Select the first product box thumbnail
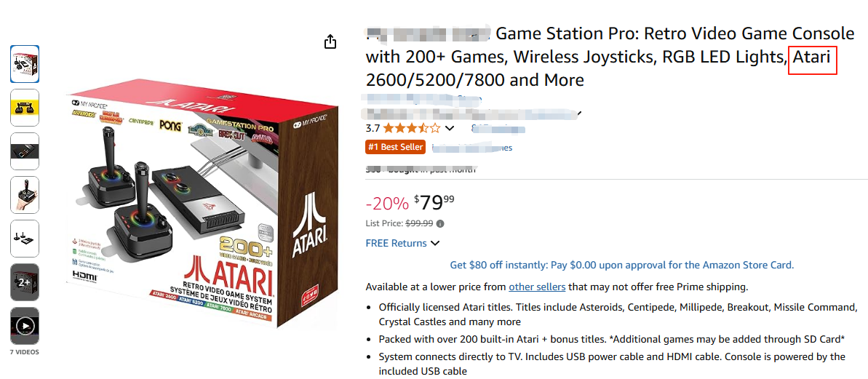868x379 pixels. point(25,64)
